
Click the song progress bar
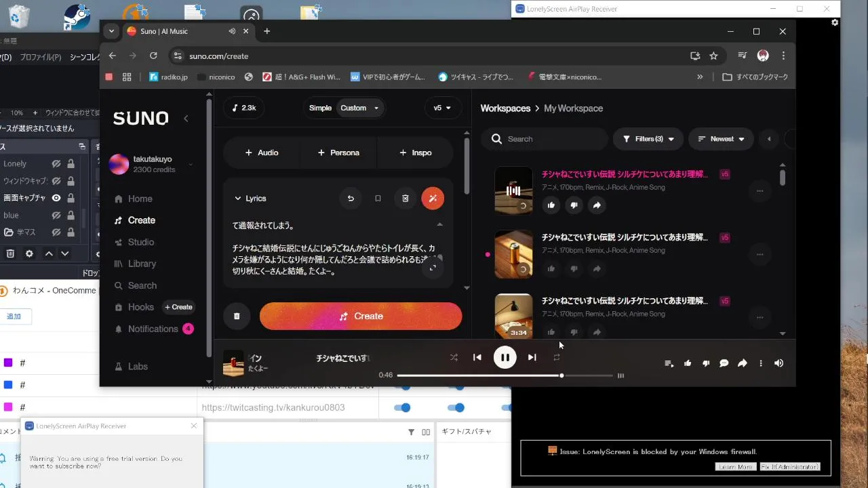click(x=505, y=375)
